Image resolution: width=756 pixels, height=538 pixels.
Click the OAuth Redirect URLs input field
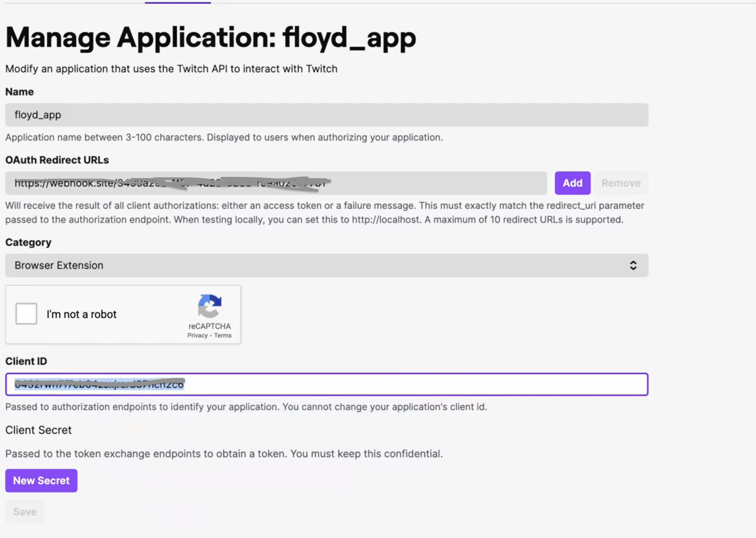(x=276, y=183)
